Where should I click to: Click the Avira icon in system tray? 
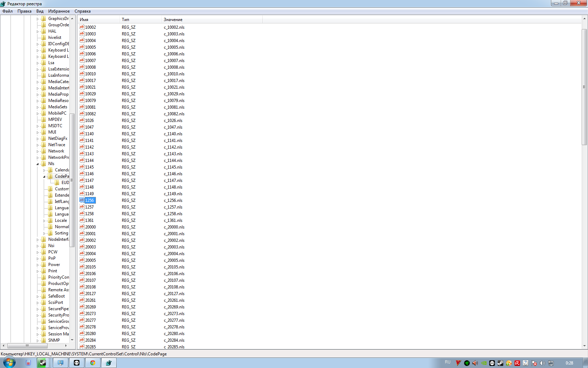click(517, 363)
